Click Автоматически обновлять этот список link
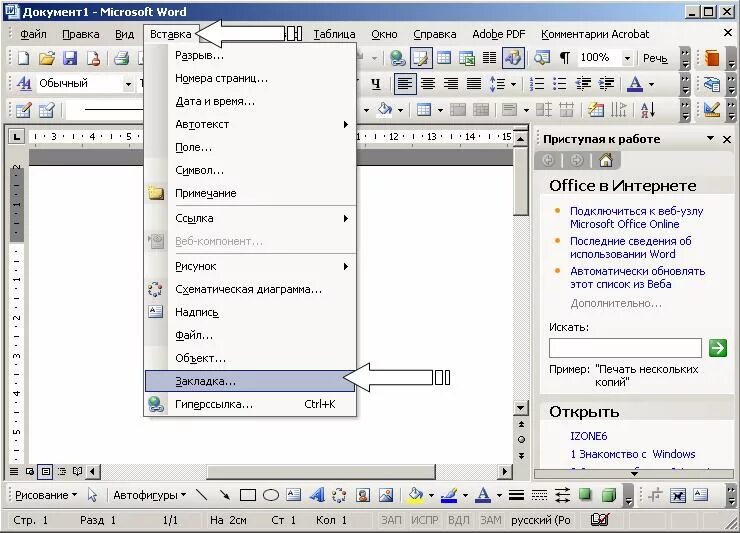 (x=637, y=278)
